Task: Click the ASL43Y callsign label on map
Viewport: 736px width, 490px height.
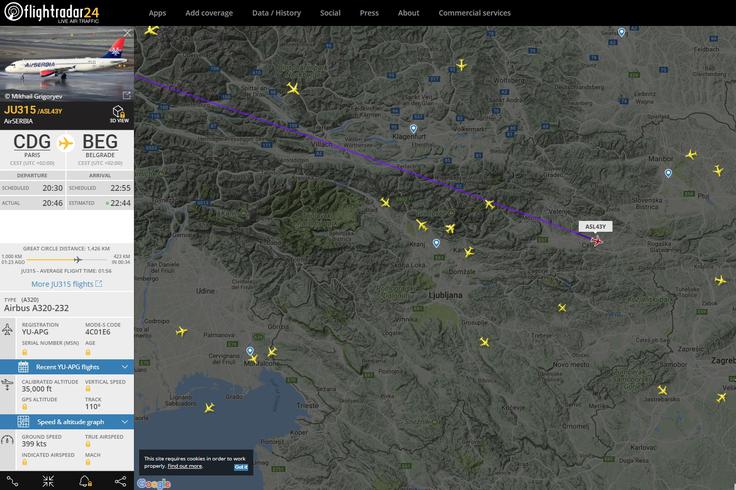Action: [595, 227]
